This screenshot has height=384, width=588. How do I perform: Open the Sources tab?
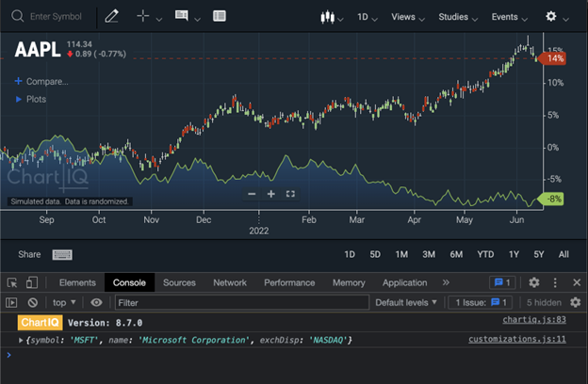(179, 282)
